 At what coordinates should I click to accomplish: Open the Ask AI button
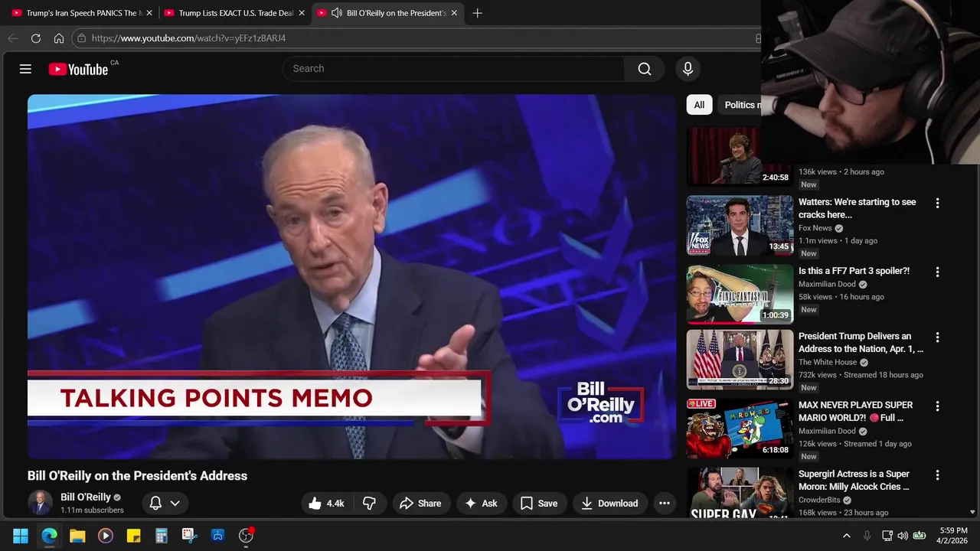(481, 504)
